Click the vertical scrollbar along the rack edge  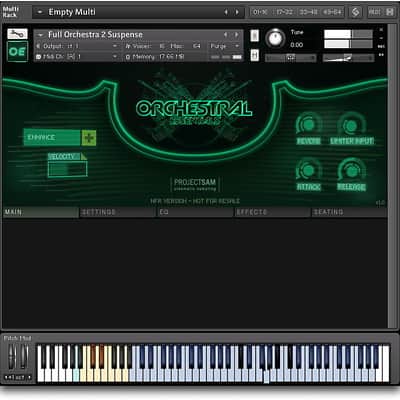pos(393,177)
